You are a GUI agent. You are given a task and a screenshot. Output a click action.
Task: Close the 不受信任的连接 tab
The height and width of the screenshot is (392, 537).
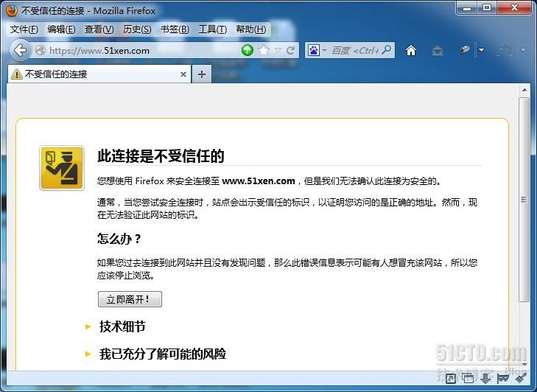pyautogui.click(x=183, y=74)
